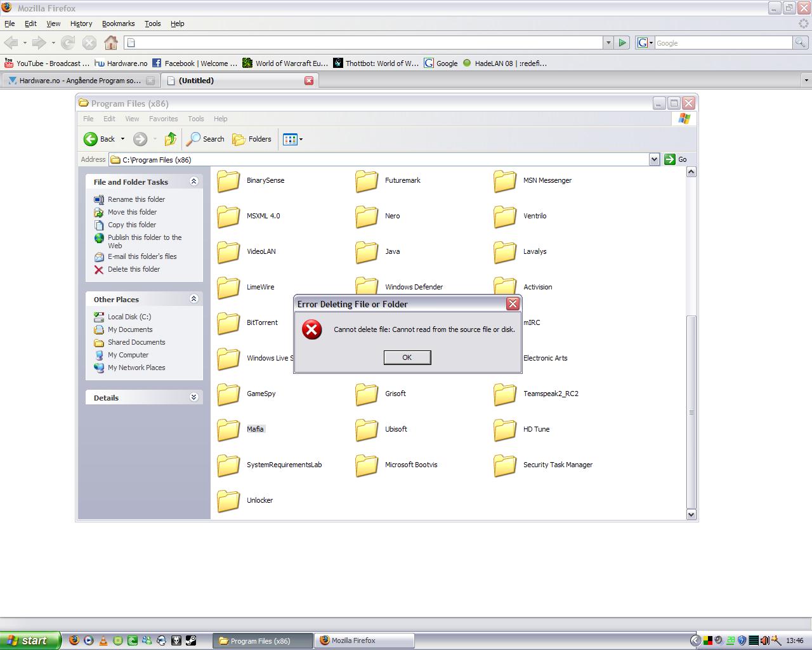Image resolution: width=812 pixels, height=650 pixels.
Task: Open Firefox's list all tabs dropdown
Action: [806, 81]
